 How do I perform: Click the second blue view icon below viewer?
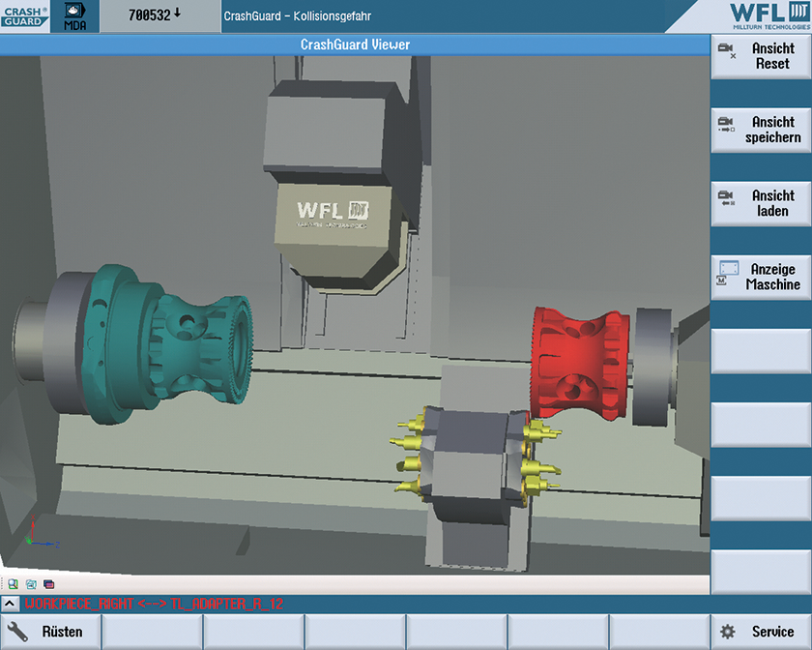tap(31, 584)
